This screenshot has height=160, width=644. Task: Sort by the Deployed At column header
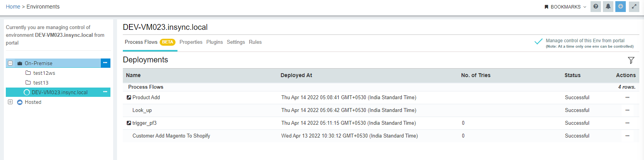click(296, 75)
